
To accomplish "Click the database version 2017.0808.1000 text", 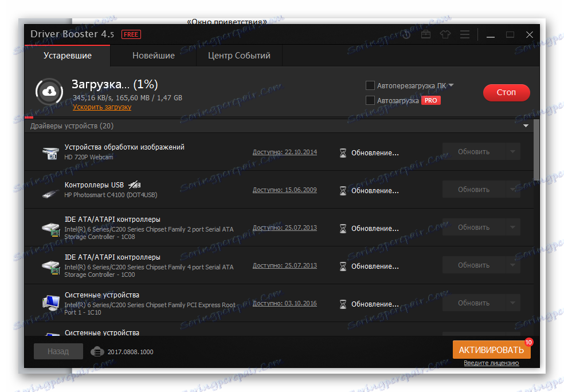I will coord(130,352).
